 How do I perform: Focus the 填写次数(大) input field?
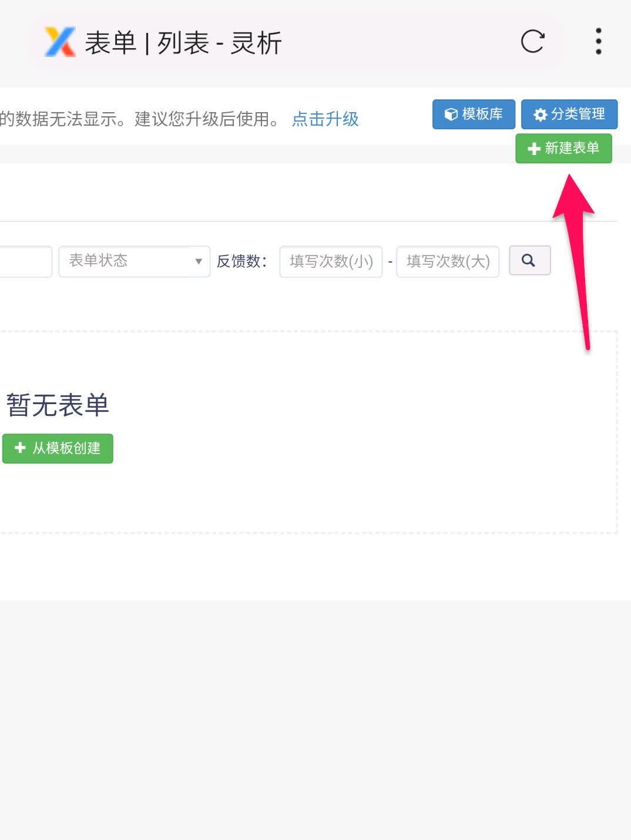[x=448, y=261]
